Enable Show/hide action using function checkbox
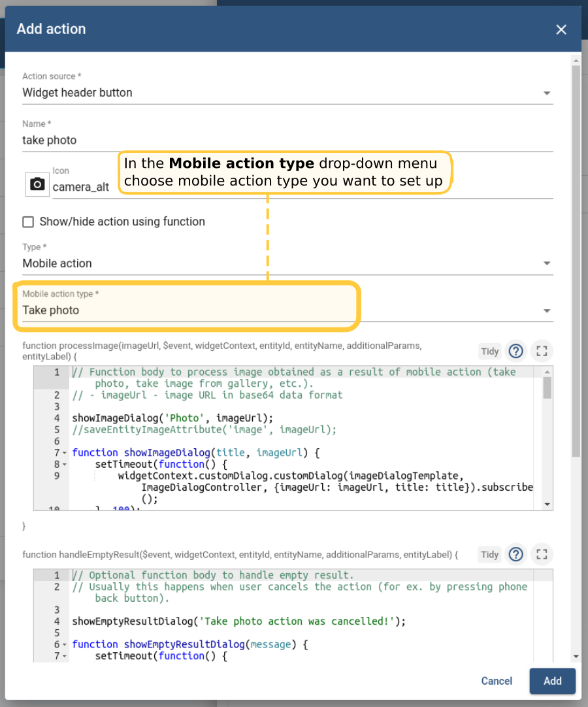Screen dimensions: 588x707 click(x=28, y=222)
